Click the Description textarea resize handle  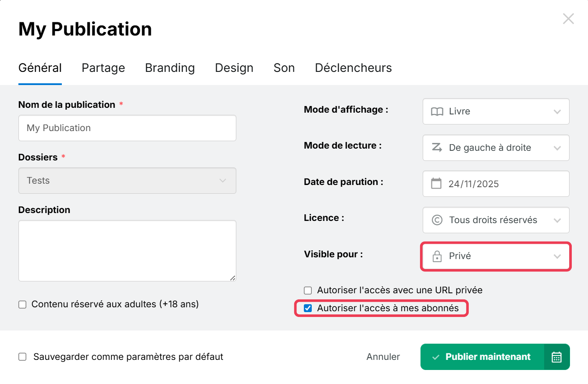click(232, 277)
